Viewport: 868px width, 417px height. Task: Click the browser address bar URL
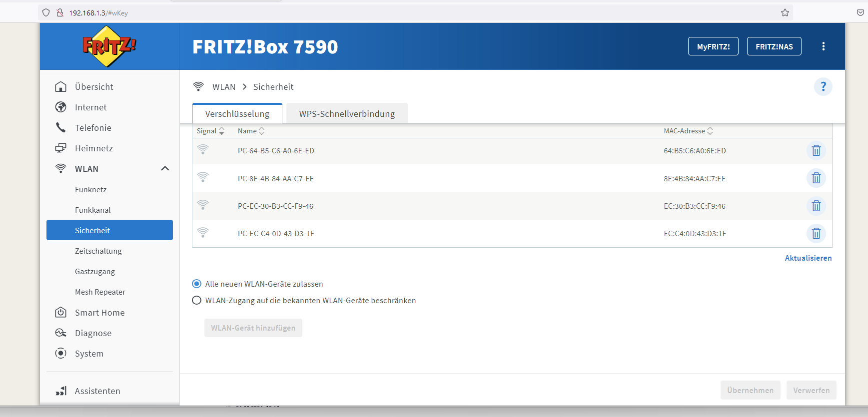pyautogui.click(x=98, y=13)
